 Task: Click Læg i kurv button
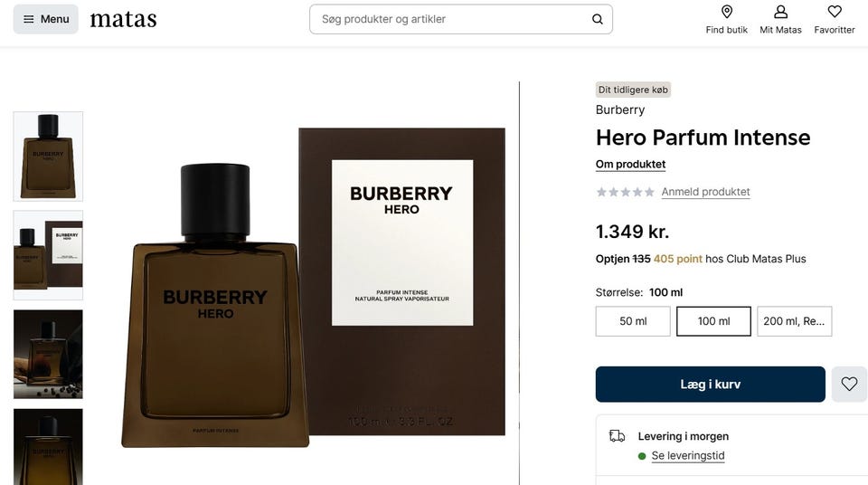tap(710, 385)
